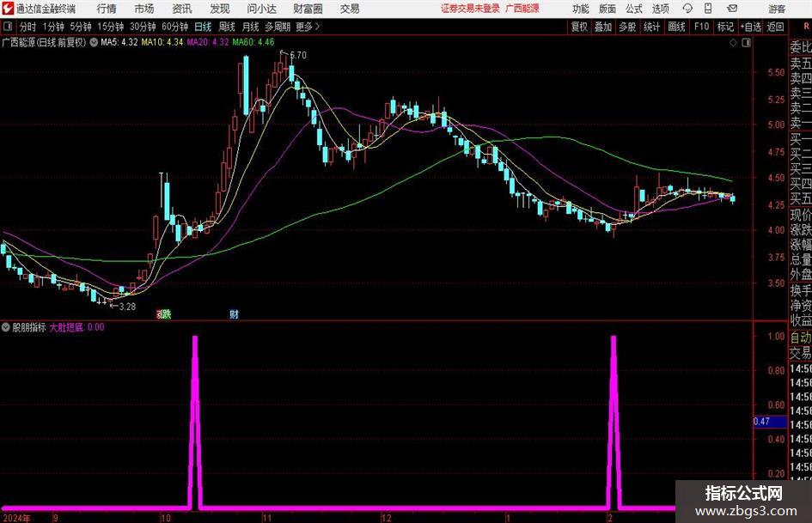Viewport: 812px width, 523px height.
Task: Open the 市场 menu
Action: click(144, 9)
